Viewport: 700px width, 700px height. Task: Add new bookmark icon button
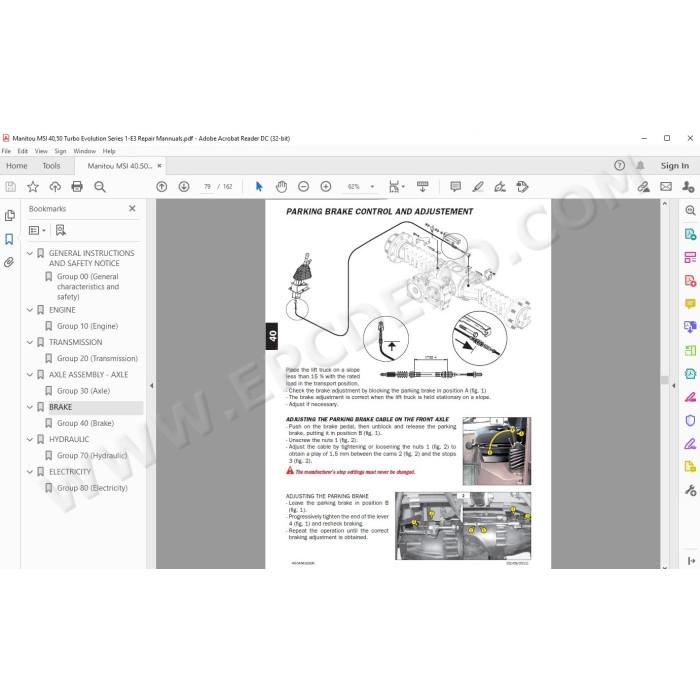pos(61,230)
